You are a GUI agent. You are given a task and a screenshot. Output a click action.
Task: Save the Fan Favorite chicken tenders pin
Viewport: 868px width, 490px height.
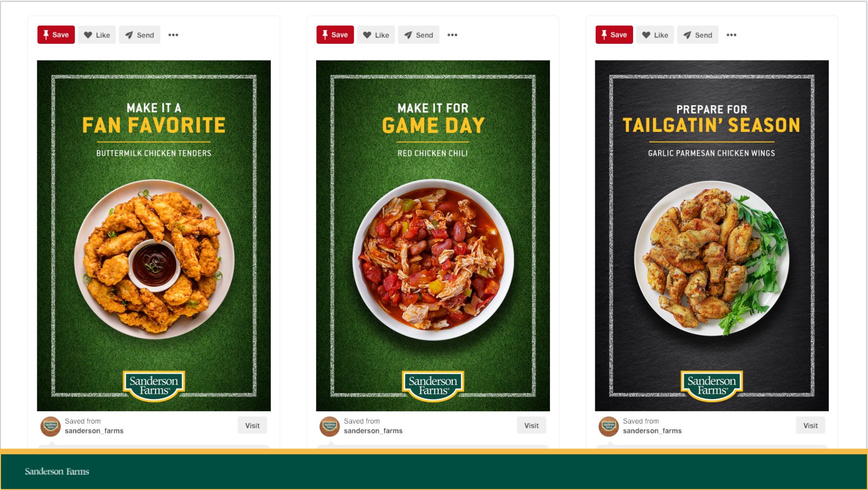click(56, 35)
